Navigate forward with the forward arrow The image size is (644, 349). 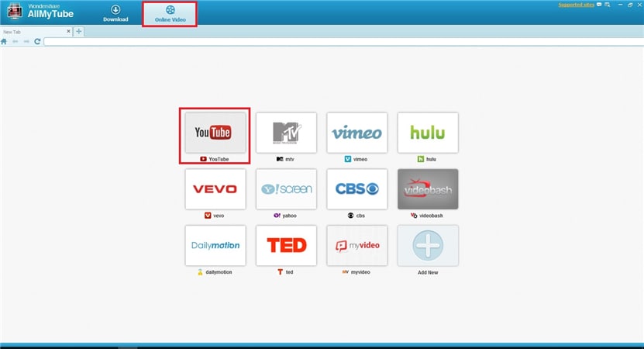(x=26, y=42)
